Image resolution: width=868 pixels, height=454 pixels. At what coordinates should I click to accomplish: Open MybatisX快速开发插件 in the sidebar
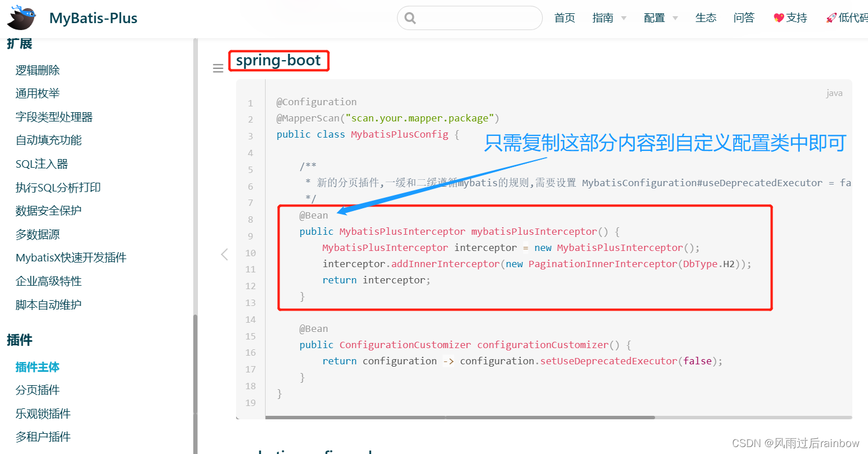point(71,257)
